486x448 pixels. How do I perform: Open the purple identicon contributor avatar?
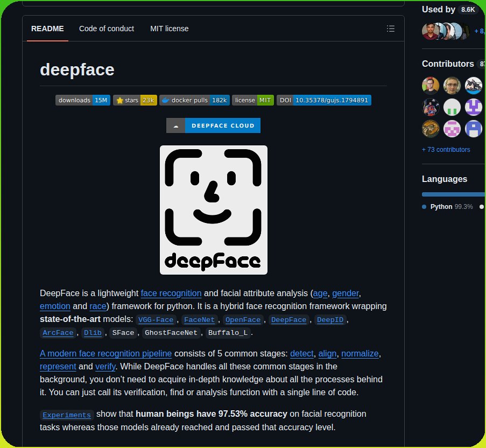[x=473, y=107]
